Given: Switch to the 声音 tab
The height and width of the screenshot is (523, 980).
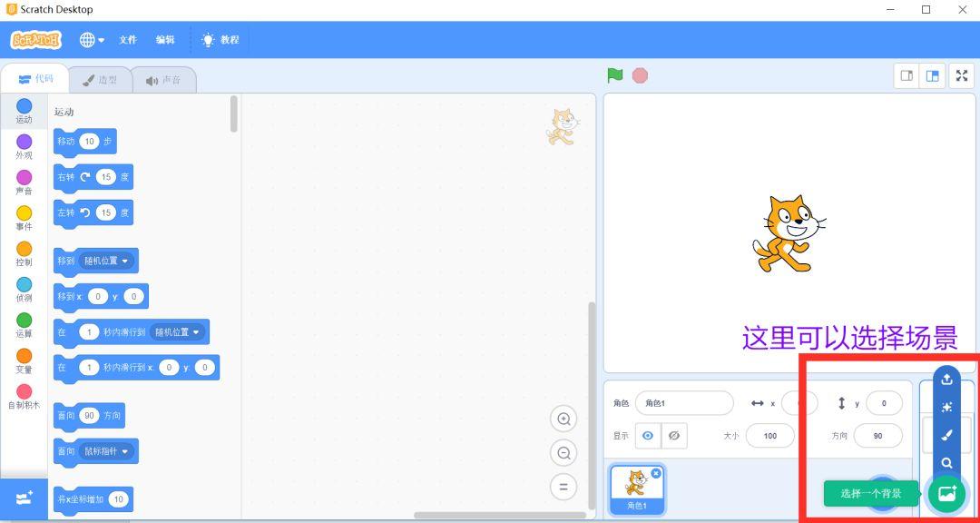Looking at the screenshot, I should click(163, 80).
